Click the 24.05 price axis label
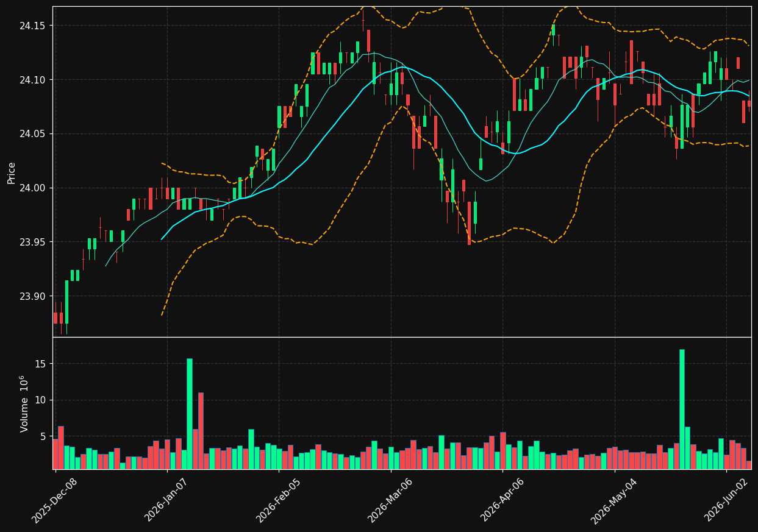758x532 pixels. pos(32,134)
